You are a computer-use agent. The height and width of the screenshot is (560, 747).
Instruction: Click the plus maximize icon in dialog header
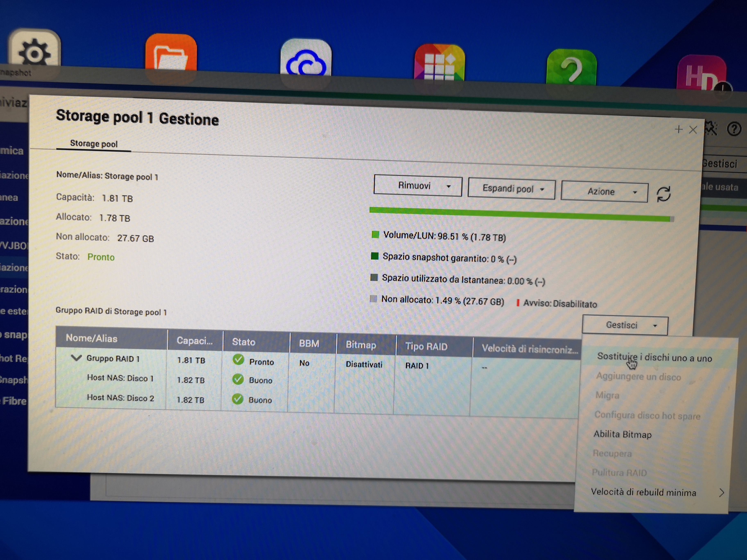coord(678,129)
